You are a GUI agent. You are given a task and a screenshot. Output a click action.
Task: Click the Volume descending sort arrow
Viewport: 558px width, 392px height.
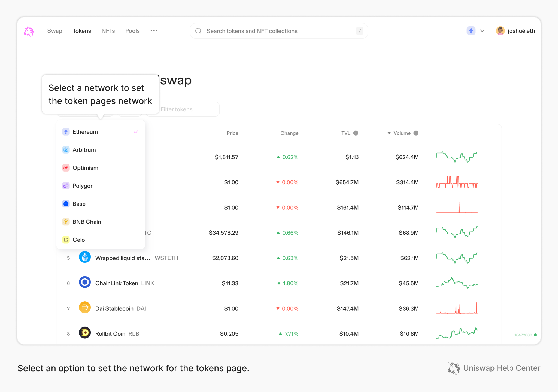(x=389, y=133)
